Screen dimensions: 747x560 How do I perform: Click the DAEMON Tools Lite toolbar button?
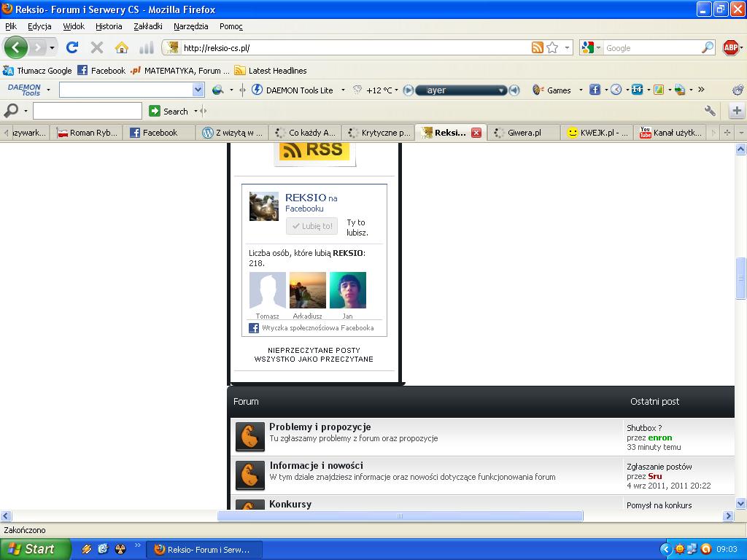293,90
